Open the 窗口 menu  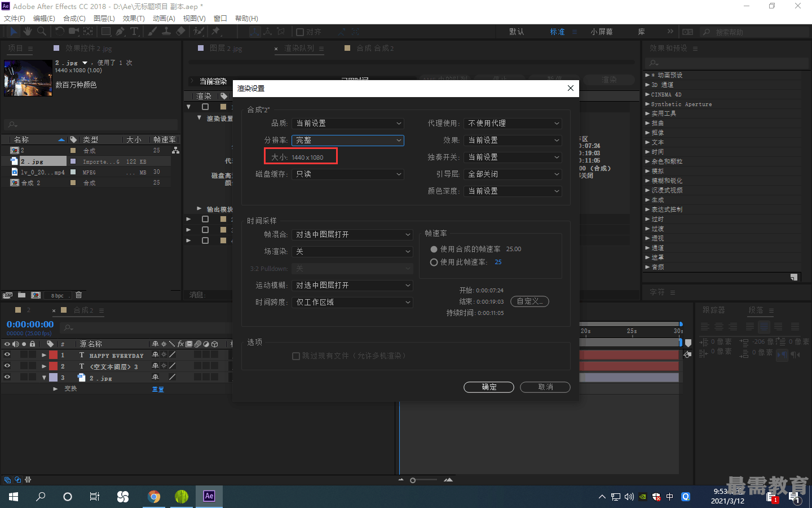[220, 19]
